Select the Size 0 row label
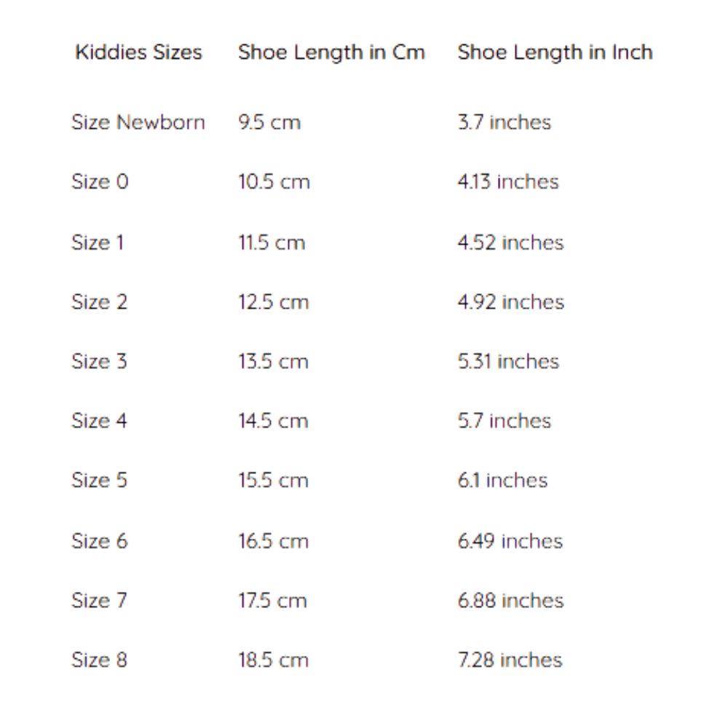The image size is (728, 728). (x=100, y=181)
